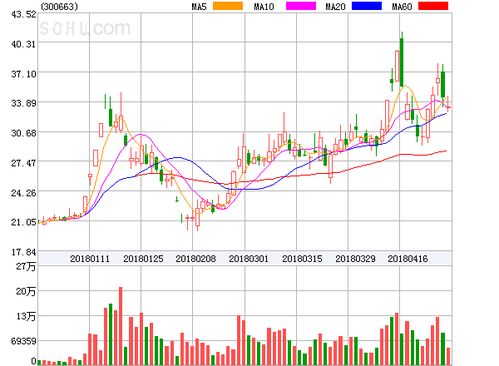The width and height of the screenshot is (499, 366).
Task: Click the stock code (300663) text
Action: tap(59, 6)
